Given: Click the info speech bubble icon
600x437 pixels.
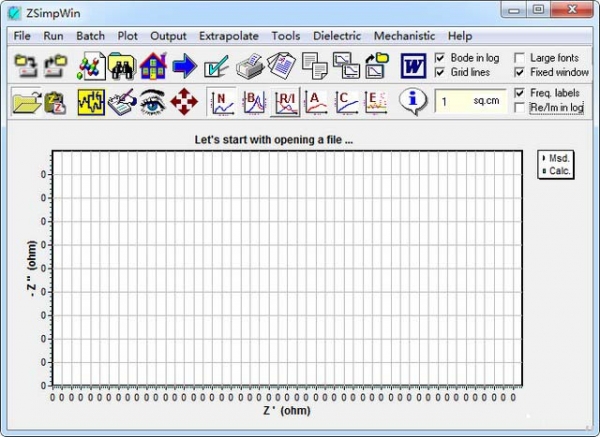Looking at the screenshot, I should pos(413,101).
